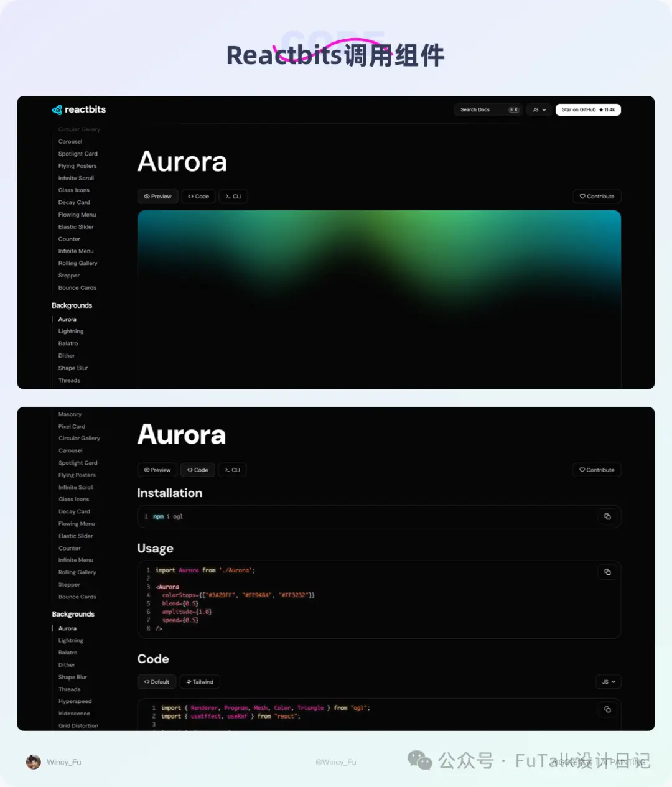Open the JS language dropdown beside Search Docs
This screenshot has width=672, height=787.
(x=539, y=109)
